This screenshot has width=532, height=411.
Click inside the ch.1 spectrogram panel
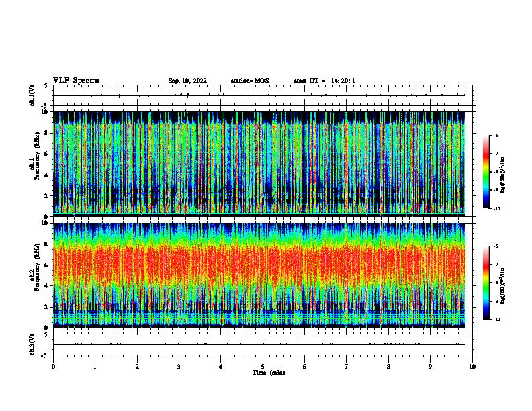259,164
